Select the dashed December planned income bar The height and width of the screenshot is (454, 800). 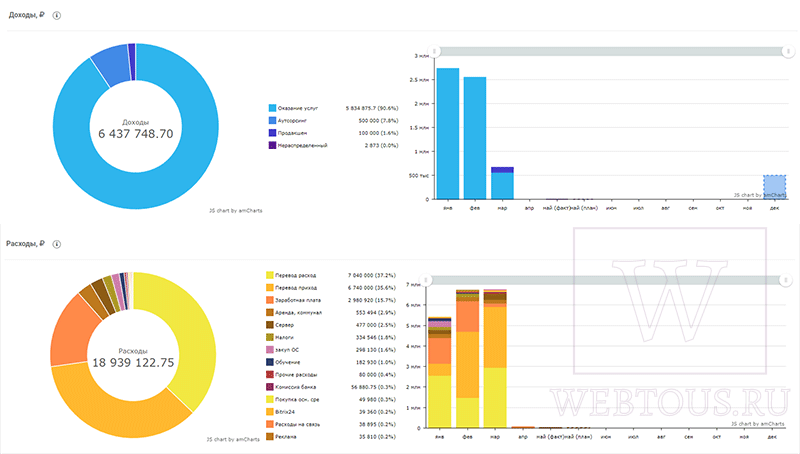point(774,187)
